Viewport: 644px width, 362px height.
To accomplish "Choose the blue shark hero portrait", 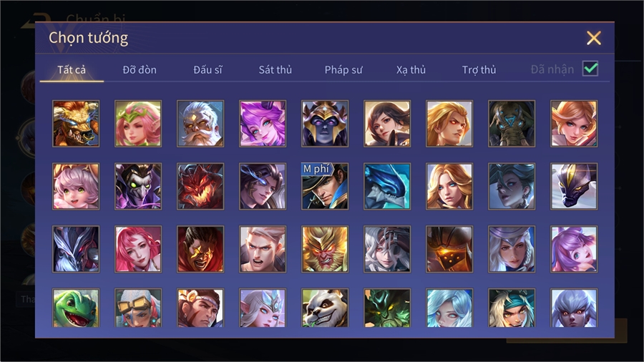I will click(x=387, y=186).
